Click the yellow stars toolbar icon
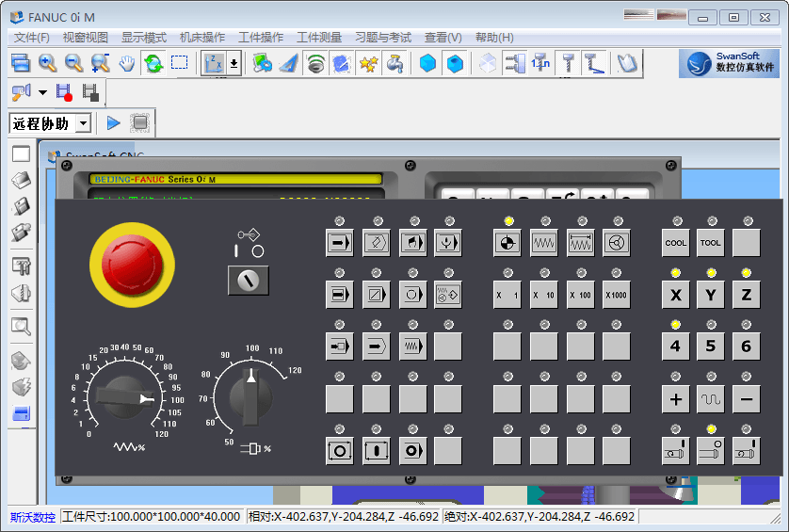789x532 pixels. [x=369, y=63]
